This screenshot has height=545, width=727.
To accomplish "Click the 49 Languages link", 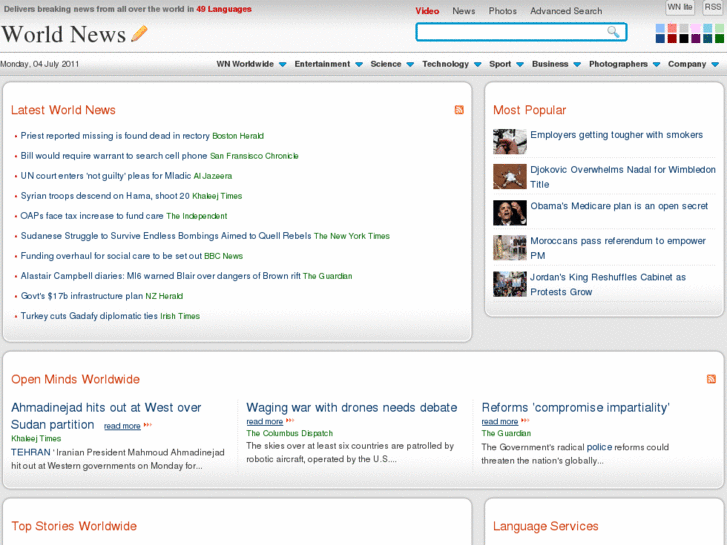I will (224, 9).
